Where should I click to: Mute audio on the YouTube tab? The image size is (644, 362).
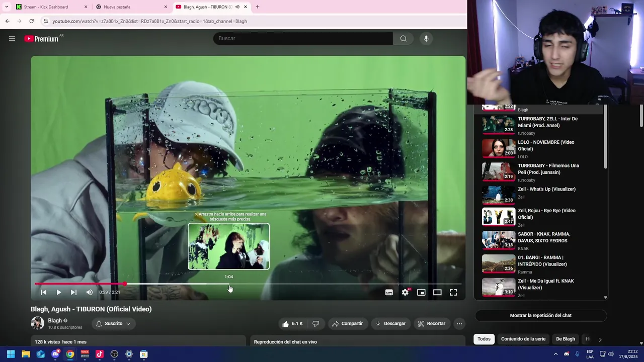[237, 7]
